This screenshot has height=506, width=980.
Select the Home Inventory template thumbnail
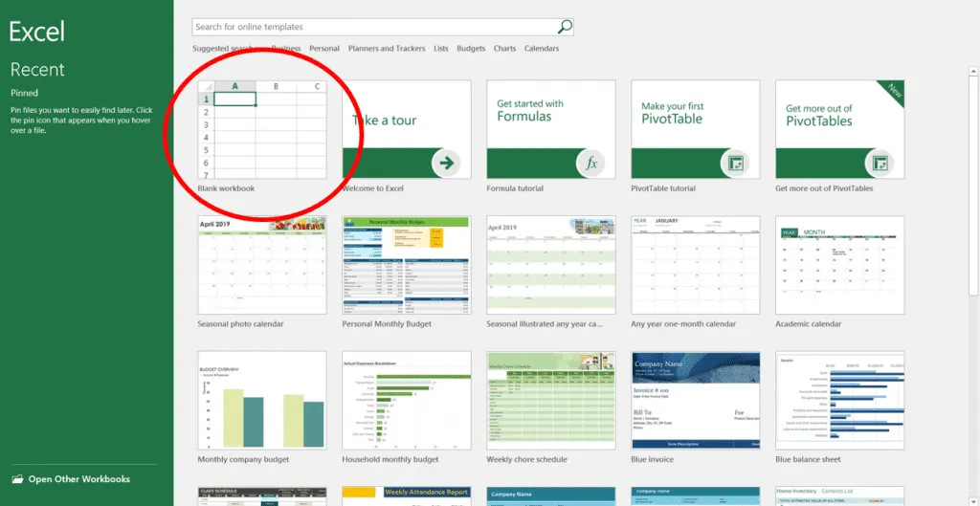point(839,496)
